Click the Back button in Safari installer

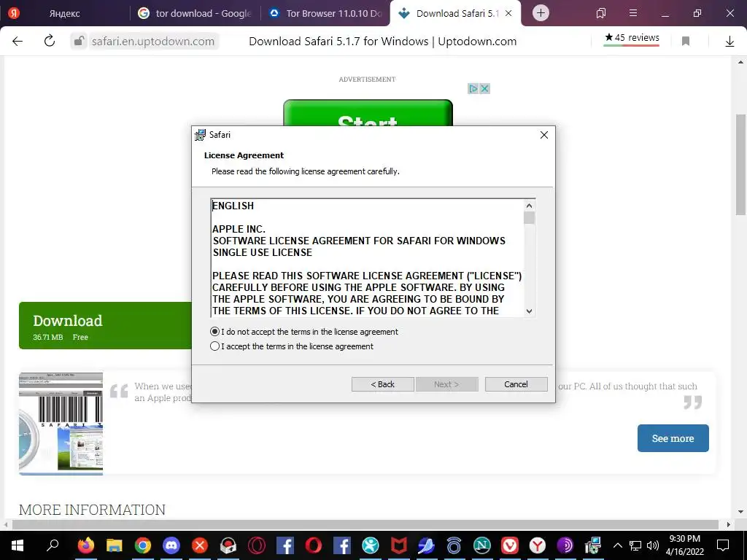382,384
